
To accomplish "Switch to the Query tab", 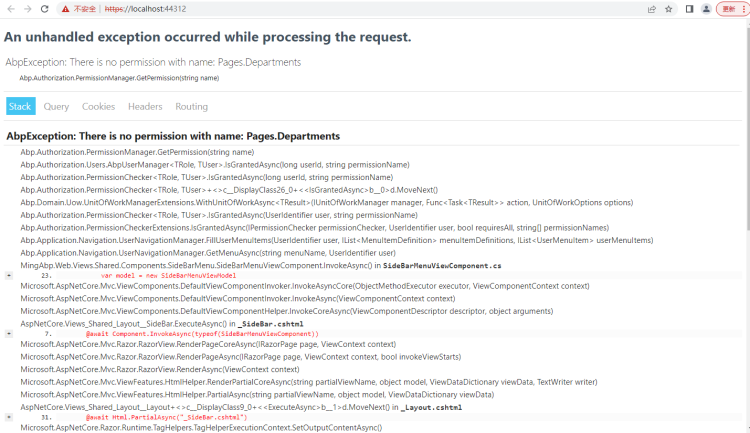I will pyautogui.click(x=56, y=106).
